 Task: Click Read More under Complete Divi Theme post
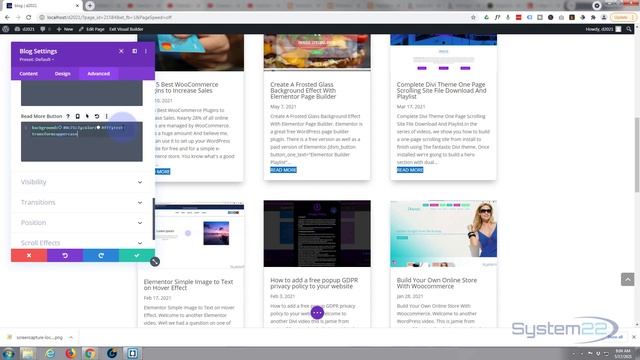(410, 170)
